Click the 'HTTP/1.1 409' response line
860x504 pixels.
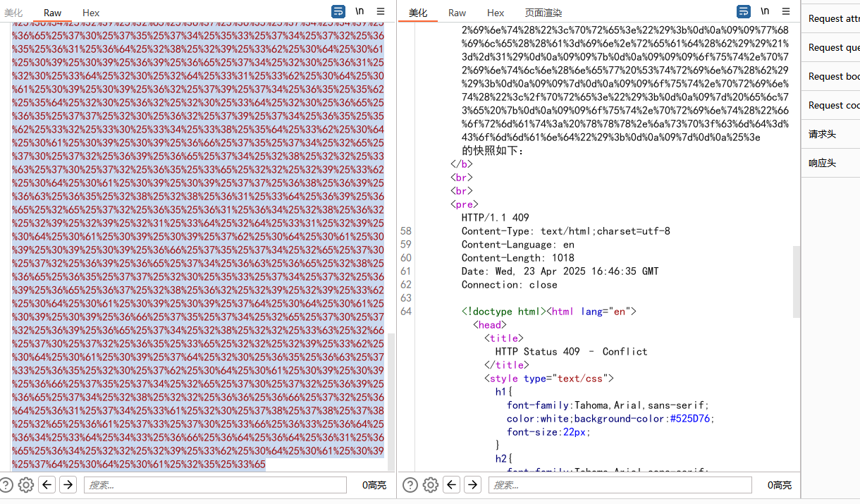coord(495,218)
